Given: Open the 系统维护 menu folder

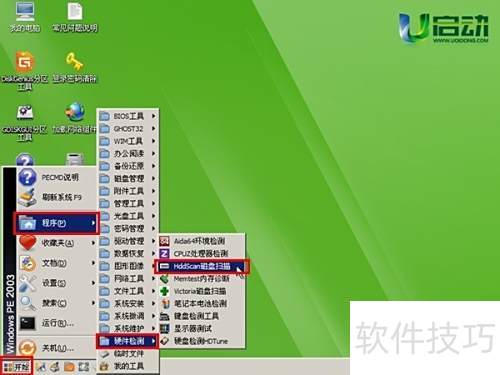Looking at the screenshot, I should (128, 328).
